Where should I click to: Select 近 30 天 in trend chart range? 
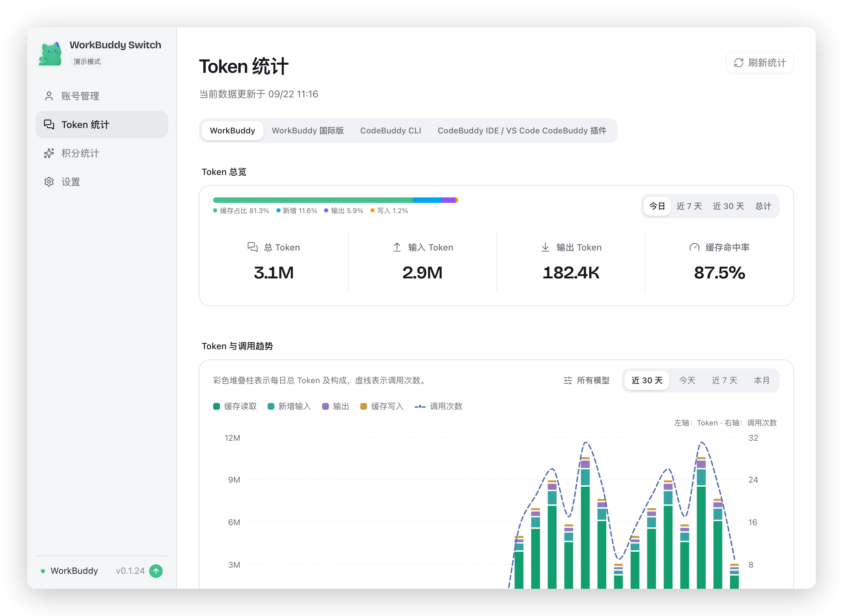(647, 380)
